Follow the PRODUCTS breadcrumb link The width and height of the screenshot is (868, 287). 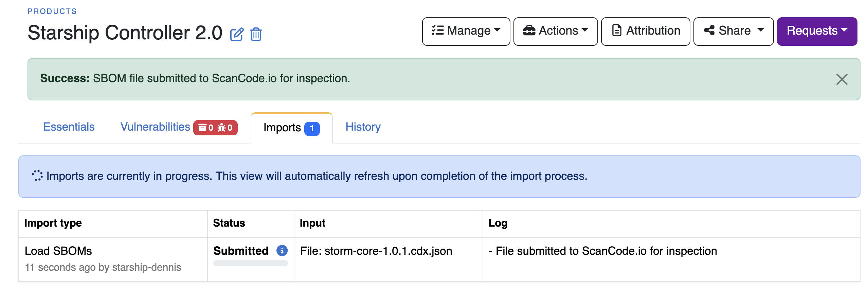coord(52,11)
